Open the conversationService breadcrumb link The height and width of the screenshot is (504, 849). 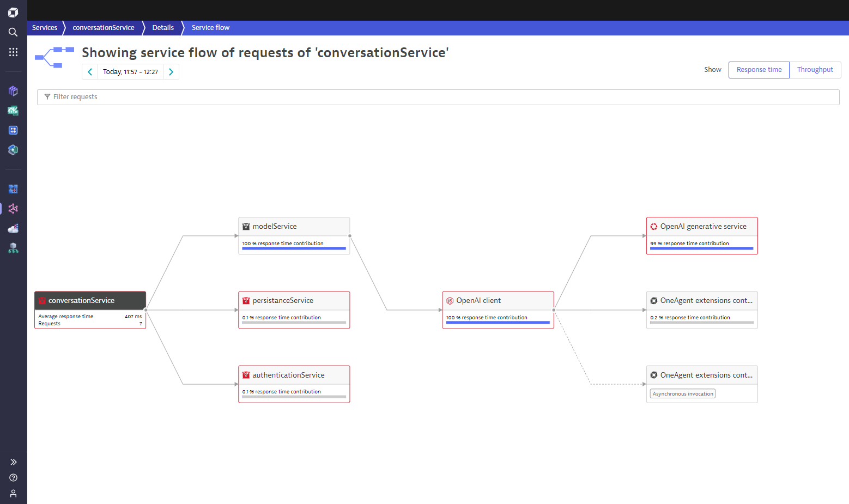pos(103,27)
